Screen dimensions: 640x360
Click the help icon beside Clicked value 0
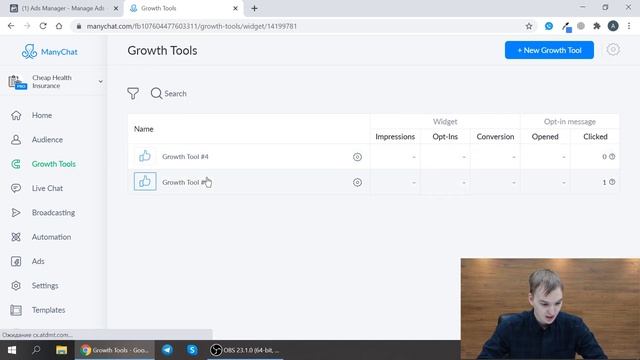coord(612,156)
